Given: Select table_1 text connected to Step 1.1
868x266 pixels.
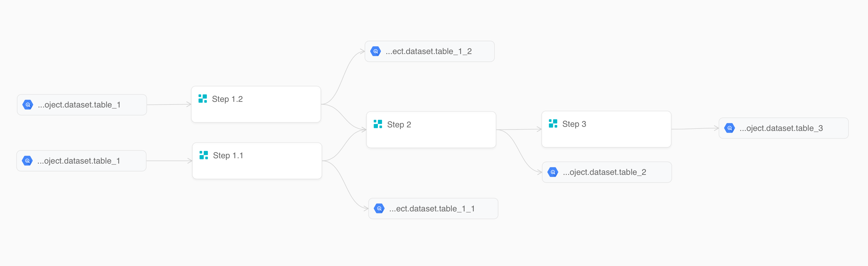Looking at the screenshot, I should coord(79,161).
